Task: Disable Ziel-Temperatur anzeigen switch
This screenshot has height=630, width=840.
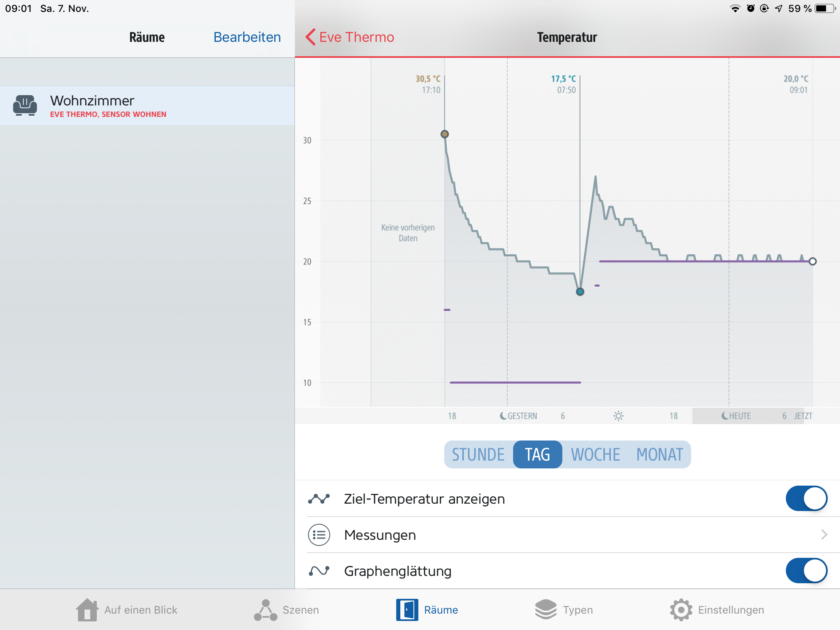Action: 806,499
